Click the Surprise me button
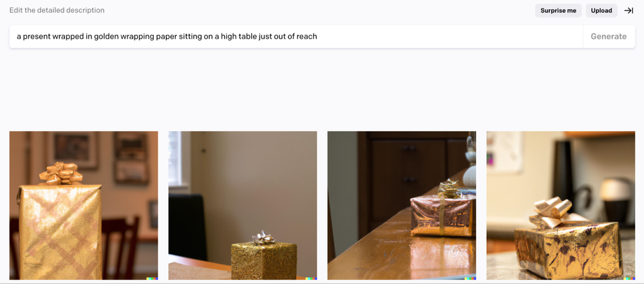This screenshot has height=284, width=644. coord(558,11)
